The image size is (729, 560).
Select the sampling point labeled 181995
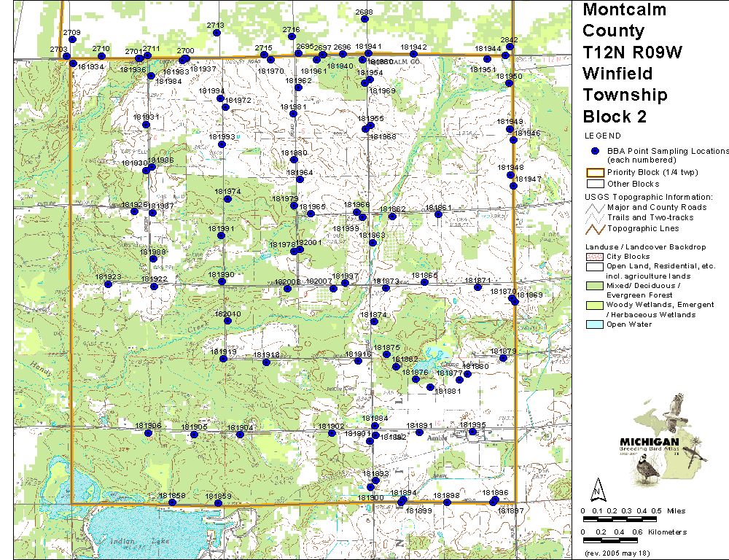472,432
